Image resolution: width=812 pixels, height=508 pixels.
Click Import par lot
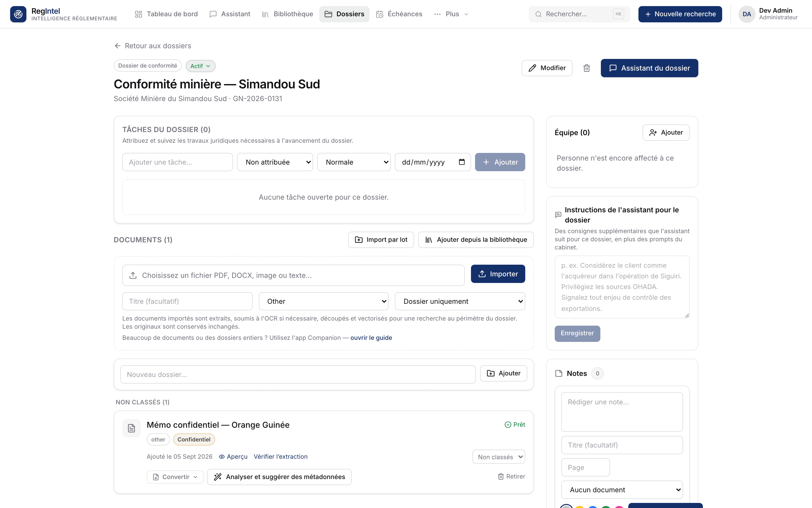click(381, 240)
